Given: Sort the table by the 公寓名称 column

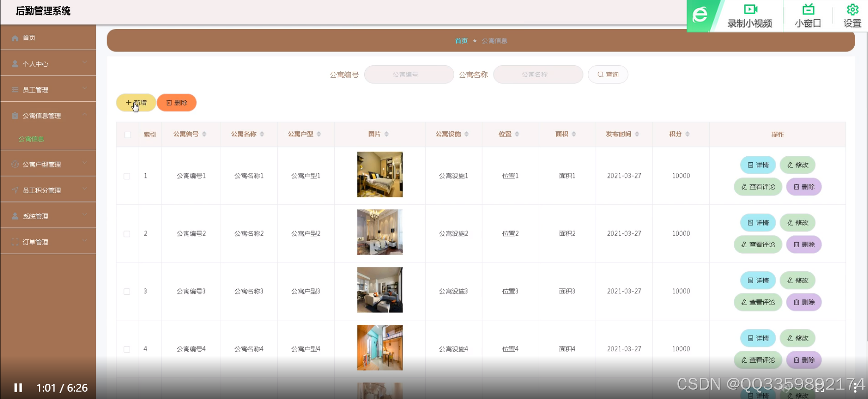Looking at the screenshot, I should click(x=262, y=134).
